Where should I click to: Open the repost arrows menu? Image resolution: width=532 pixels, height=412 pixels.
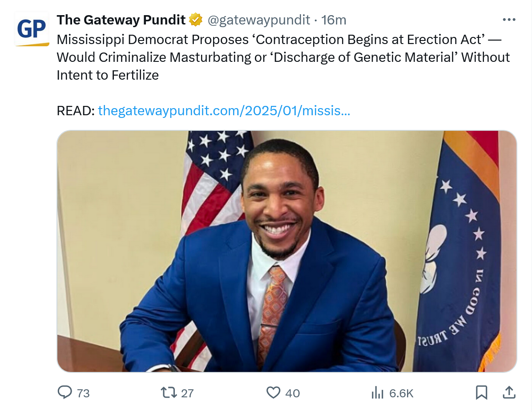(168, 392)
